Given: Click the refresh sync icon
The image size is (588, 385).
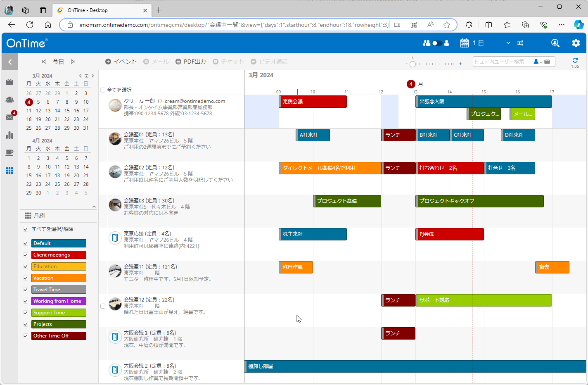Looking at the screenshot, I should pyautogui.click(x=575, y=61).
